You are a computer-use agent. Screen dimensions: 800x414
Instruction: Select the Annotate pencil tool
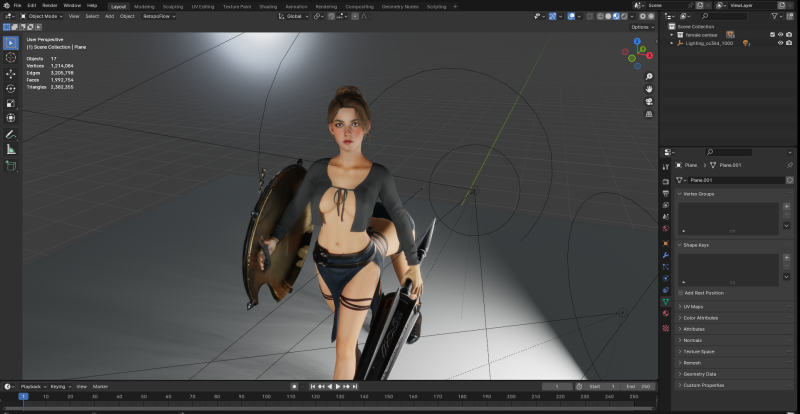coord(11,134)
